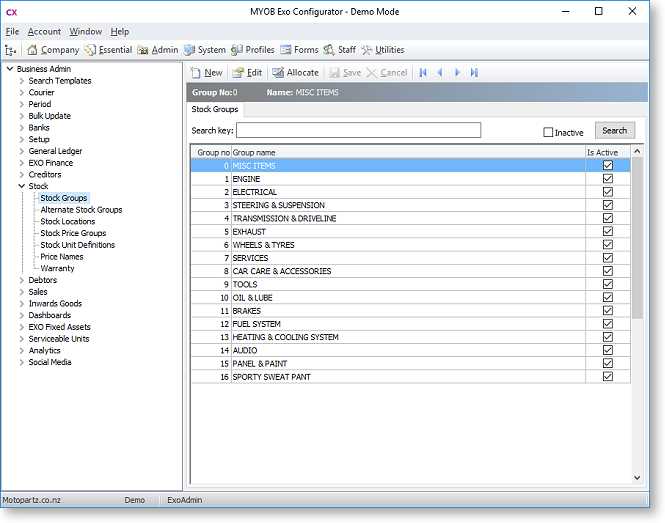665x523 pixels.
Task: Select the TRANSMISSION & DRIVELINE row
Action: [x=410, y=218]
